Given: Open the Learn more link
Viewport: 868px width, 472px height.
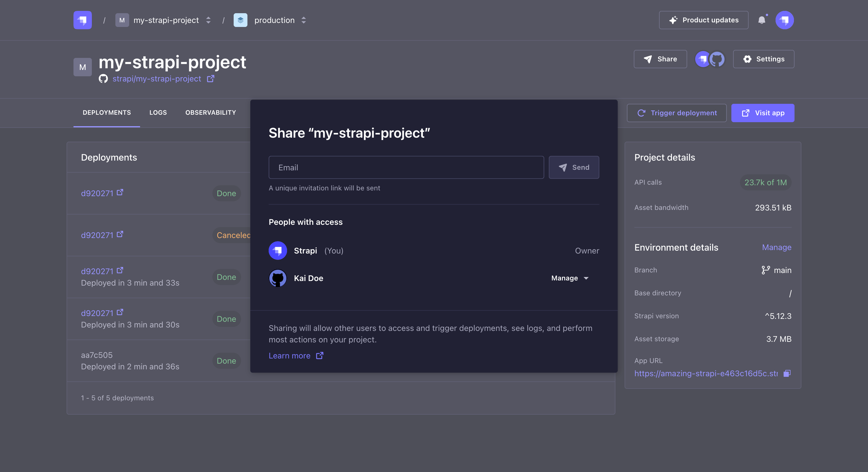Looking at the screenshot, I should (x=289, y=356).
